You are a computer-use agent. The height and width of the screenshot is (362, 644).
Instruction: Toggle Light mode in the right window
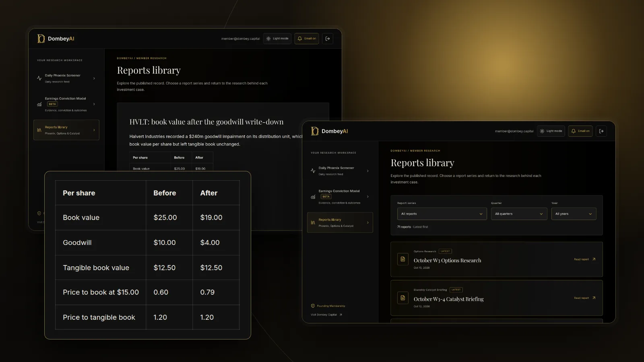click(x=551, y=131)
